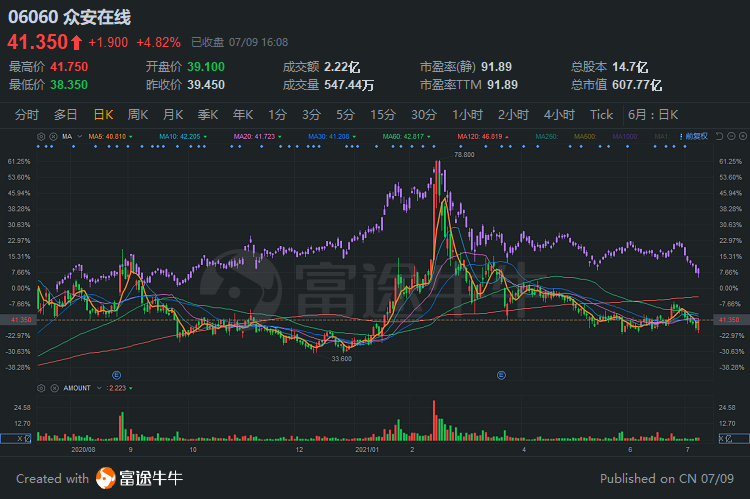Click the Futu logo in footer
The width and height of the screenshot is (750, 499).
coord(106,478)
